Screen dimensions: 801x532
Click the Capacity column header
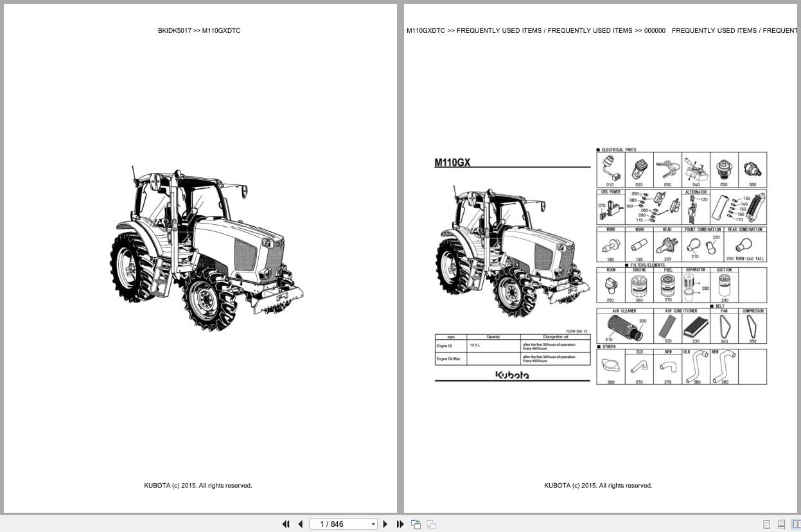tap(493, 337)
